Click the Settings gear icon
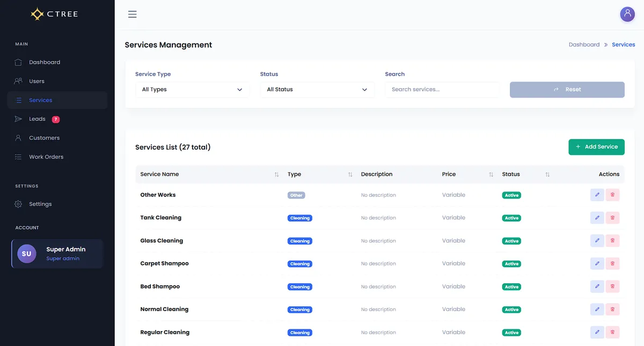This screenshot has height=346, width=644. [17, 203]
